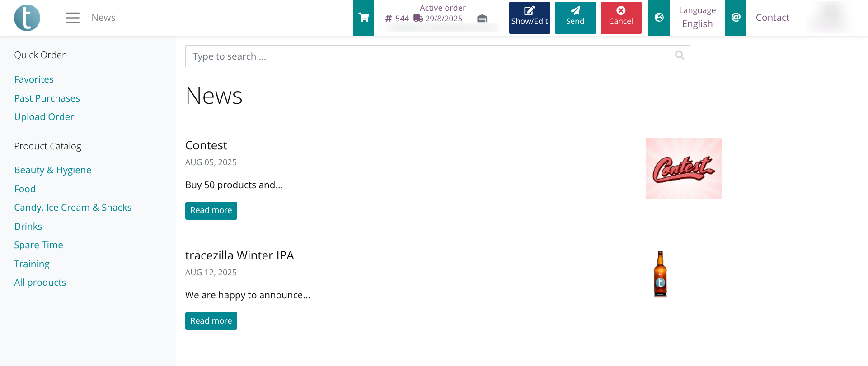Click the delivery truck icon

point(418,19)
